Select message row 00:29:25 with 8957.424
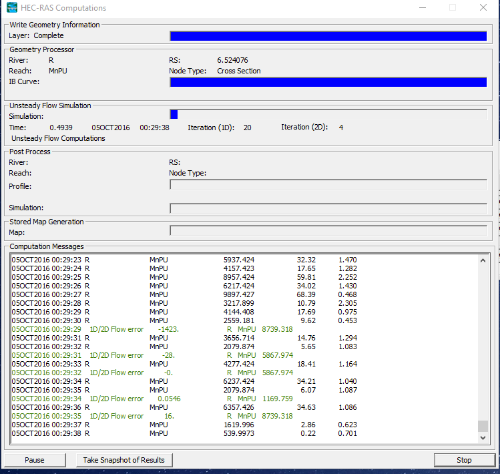The width and height of the screenshot is (500, 474). (x=184, y=277)
